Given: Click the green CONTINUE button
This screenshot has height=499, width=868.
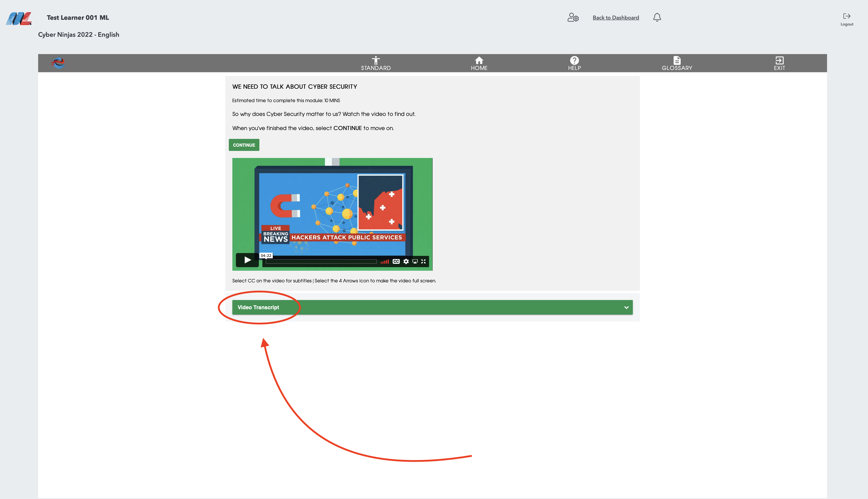Looking at the screenshot, I should point(244,145).
